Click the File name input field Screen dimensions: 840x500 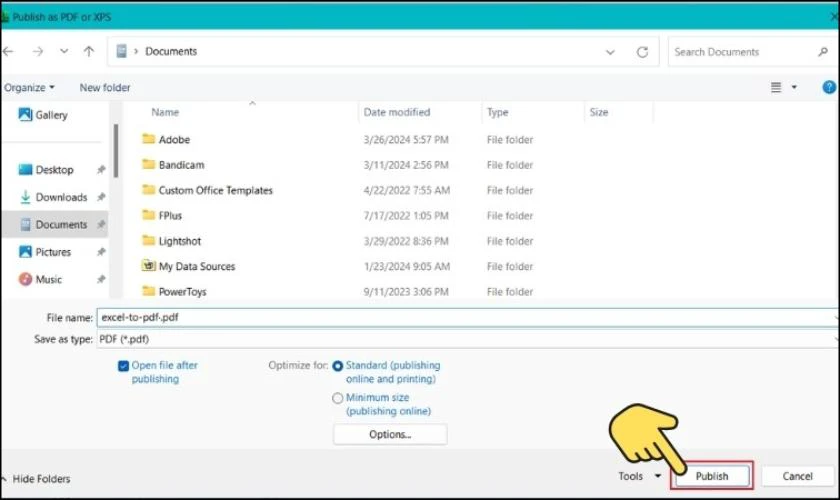click(x=466, y=317)
